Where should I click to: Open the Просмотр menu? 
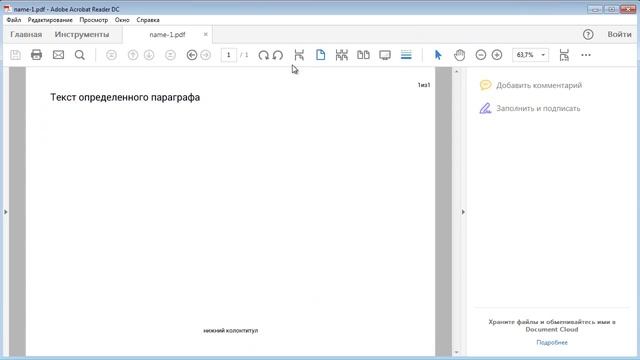point(94,20)
